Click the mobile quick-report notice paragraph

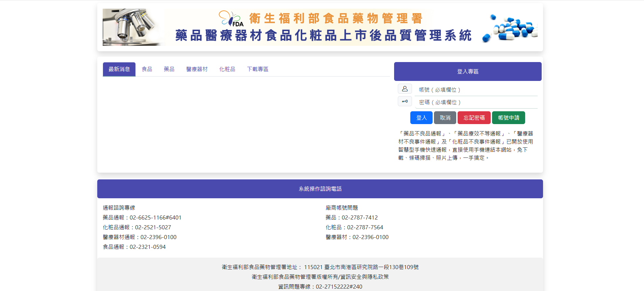click(466, 146)
